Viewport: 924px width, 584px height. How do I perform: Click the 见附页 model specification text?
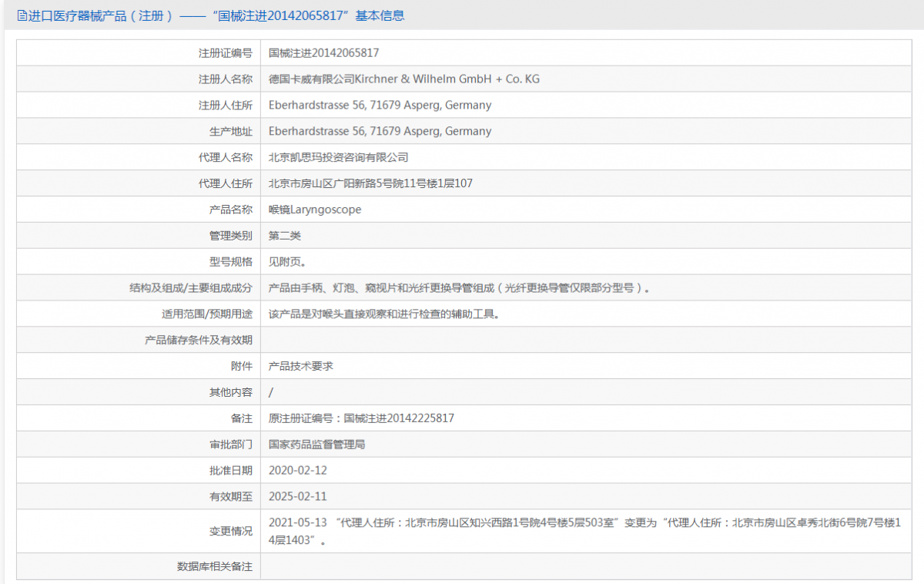pos(288,262)
